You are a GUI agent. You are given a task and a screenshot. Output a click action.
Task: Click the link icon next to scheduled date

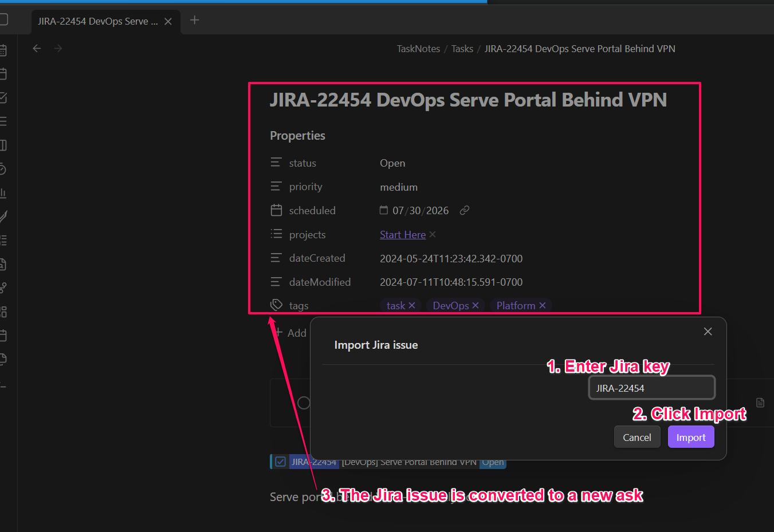click(x=465, y=210)
